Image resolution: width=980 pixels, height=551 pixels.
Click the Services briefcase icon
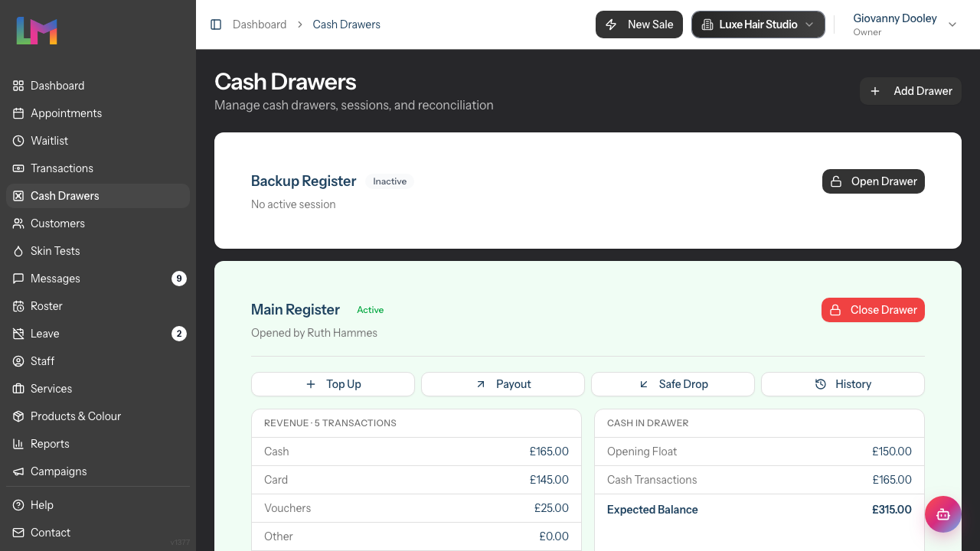coord(18,389)
